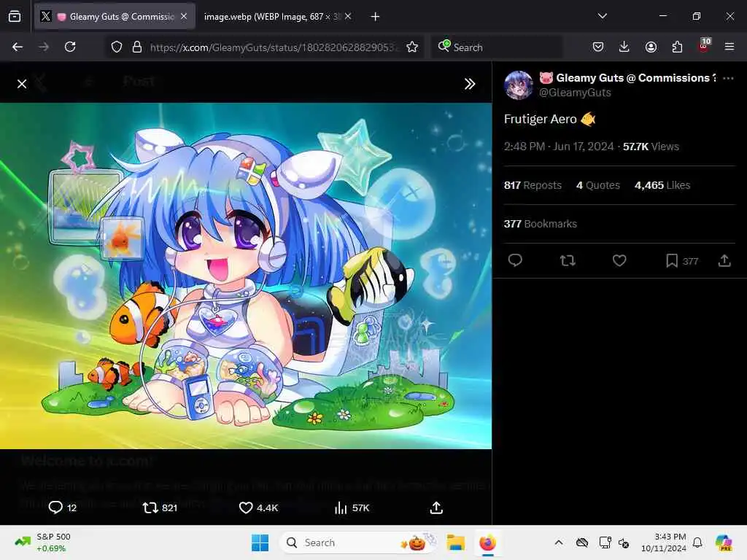This screenshot has width=747, height=560.
Task: Go forward one page
Action: coord(44,47)
